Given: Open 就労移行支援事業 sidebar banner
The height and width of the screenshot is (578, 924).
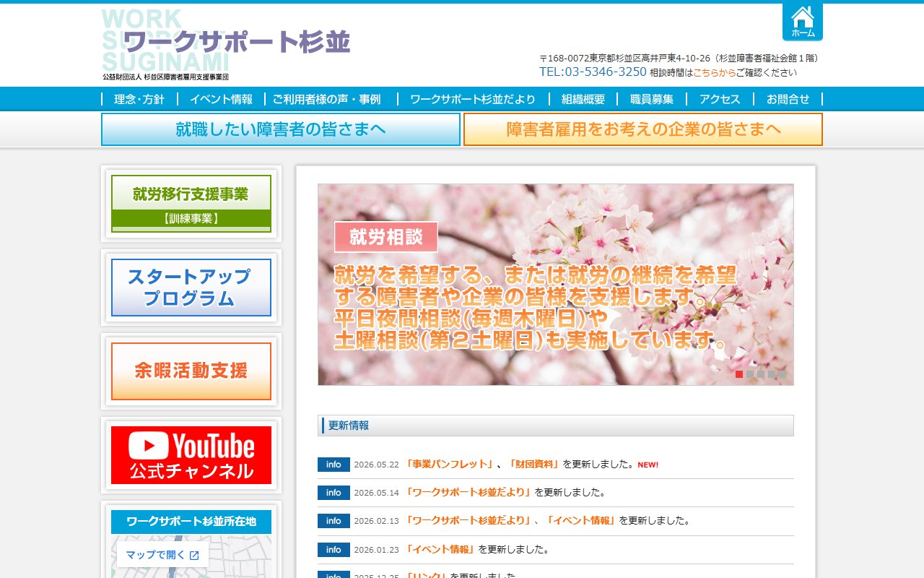Looking at the screenshot, I should (191, 204).
